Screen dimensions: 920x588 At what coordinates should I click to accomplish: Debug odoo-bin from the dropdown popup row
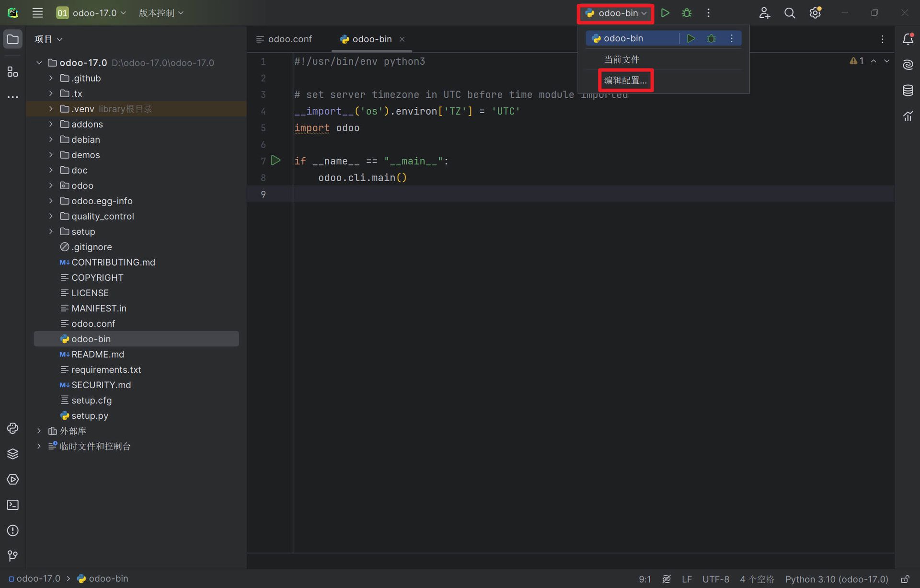point(711,38)
